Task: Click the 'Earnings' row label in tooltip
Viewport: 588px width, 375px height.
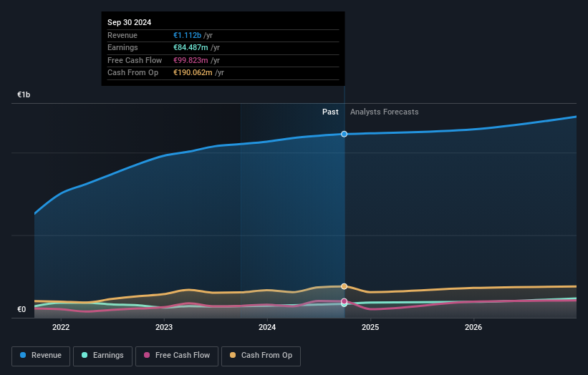Action: [x=122, y=47]
